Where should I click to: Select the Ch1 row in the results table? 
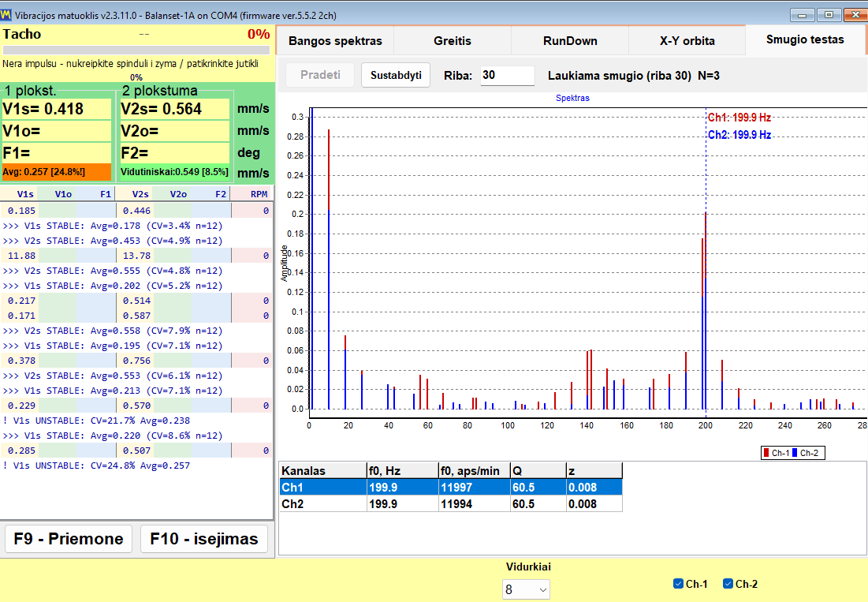[x=451, y=488]
